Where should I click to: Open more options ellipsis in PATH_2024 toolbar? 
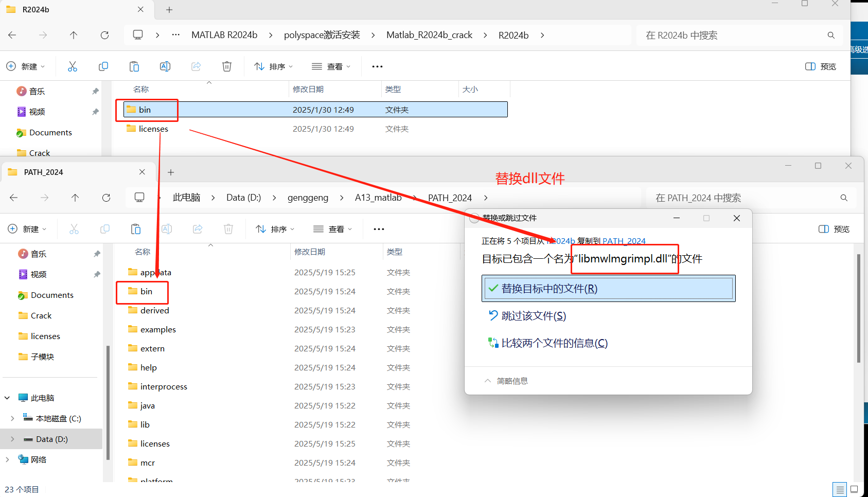tap(379, 229)
